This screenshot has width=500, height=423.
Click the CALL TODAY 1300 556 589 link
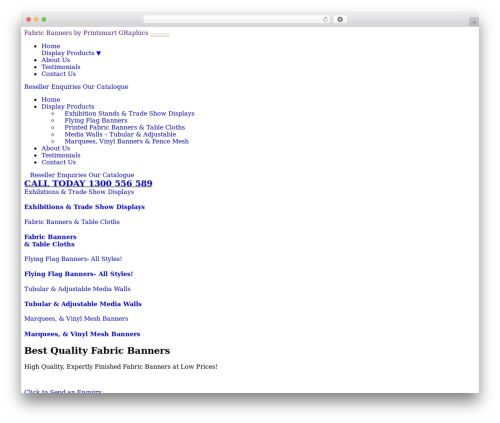tap(88, 183)
